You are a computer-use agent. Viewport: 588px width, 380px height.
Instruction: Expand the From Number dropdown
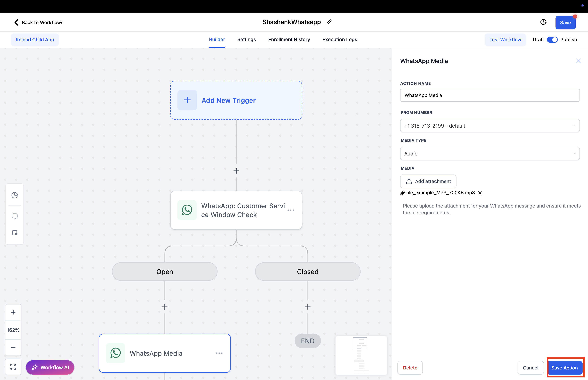click(489, 126)
